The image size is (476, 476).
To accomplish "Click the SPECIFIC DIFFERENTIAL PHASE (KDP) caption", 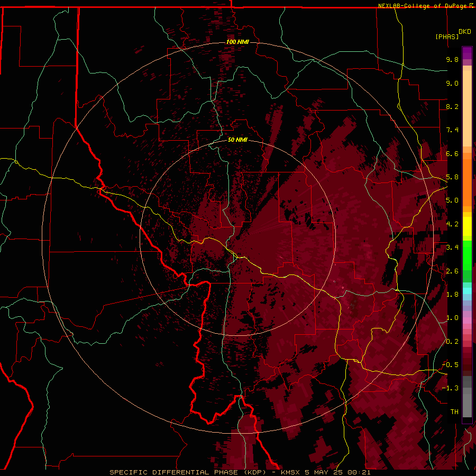I will 188,472.
